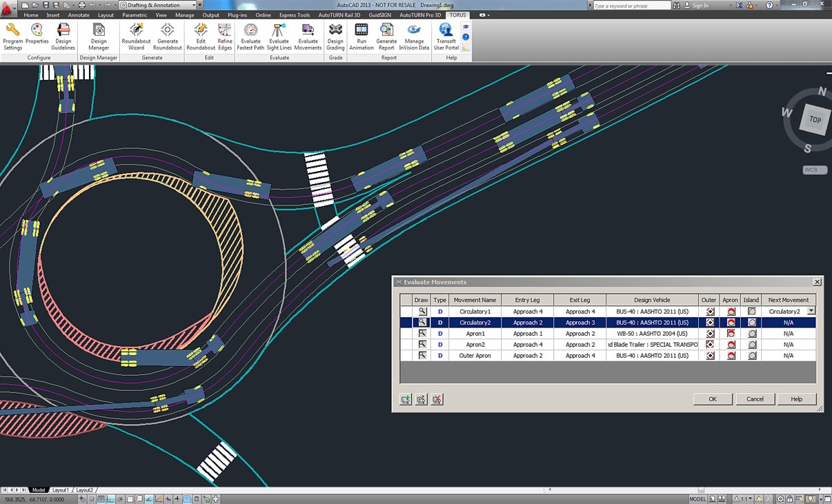Viewport: 832px width, 504px height.
Task: Switch to AutoTURN Pro 3D tab
Action: tap(420, 15)
